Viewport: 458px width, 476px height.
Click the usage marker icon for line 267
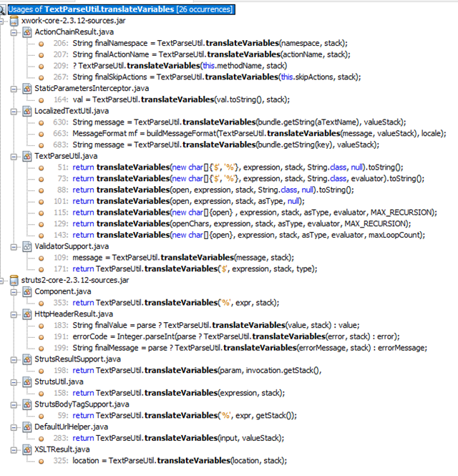[x=41, y=78]
